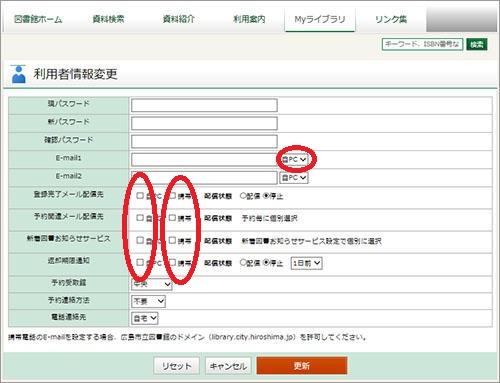500x383 pixels.
Task: Focus the 新パスワード input field
Action: (x=204, y=123)
